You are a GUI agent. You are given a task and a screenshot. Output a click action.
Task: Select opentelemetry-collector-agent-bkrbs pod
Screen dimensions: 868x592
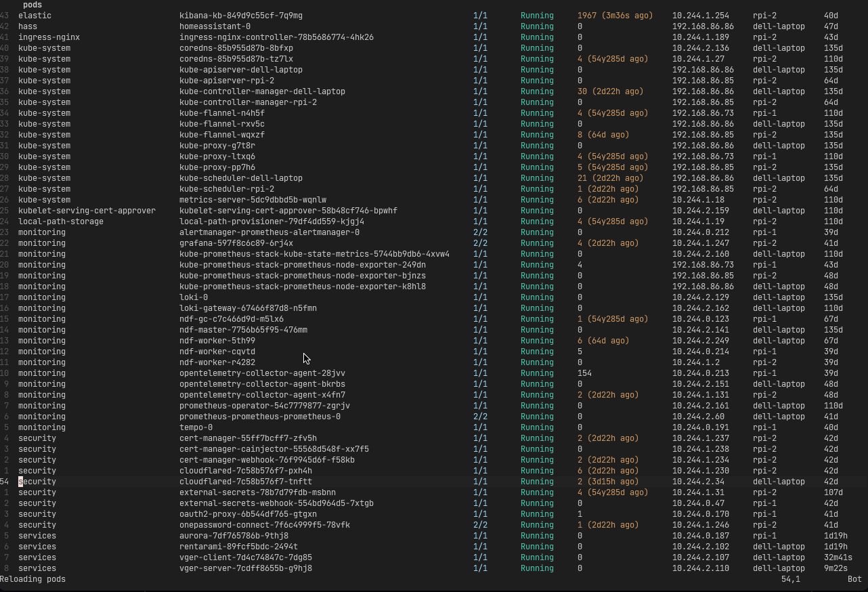pos(262,384)
